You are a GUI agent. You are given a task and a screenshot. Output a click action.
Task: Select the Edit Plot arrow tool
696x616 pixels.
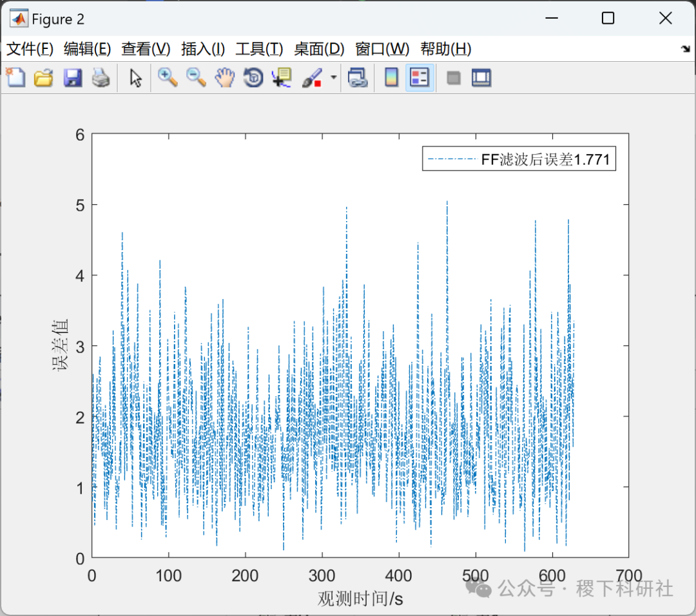pos(135,78)
